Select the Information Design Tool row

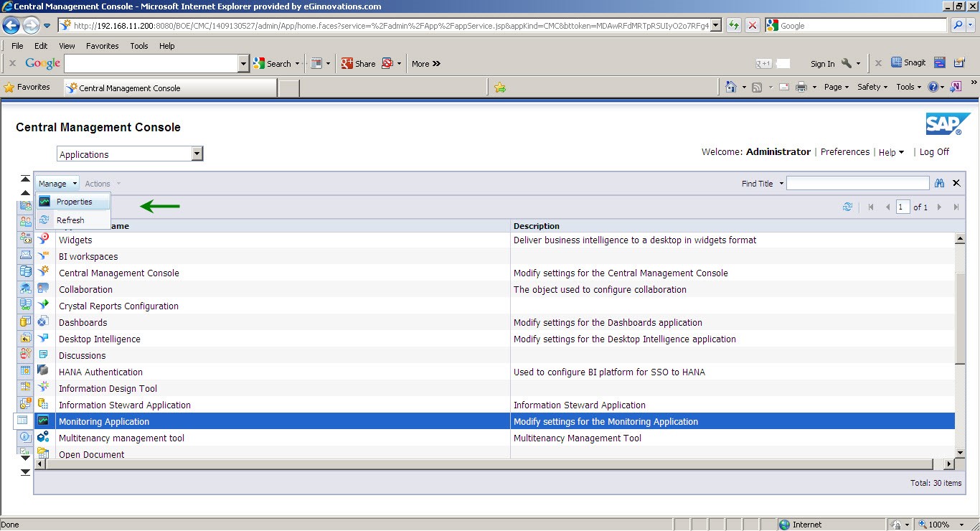495,389
